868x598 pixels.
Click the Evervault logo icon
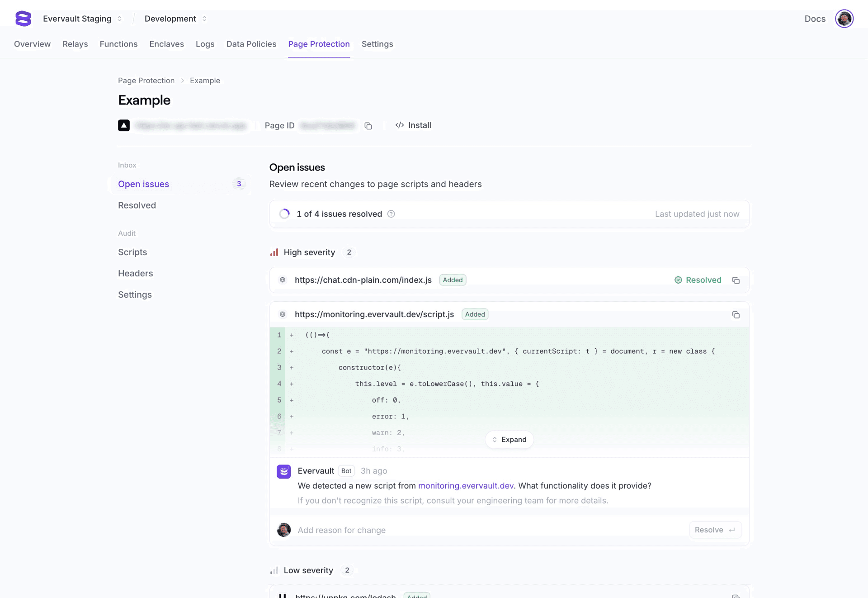click(x=23, y=19)
